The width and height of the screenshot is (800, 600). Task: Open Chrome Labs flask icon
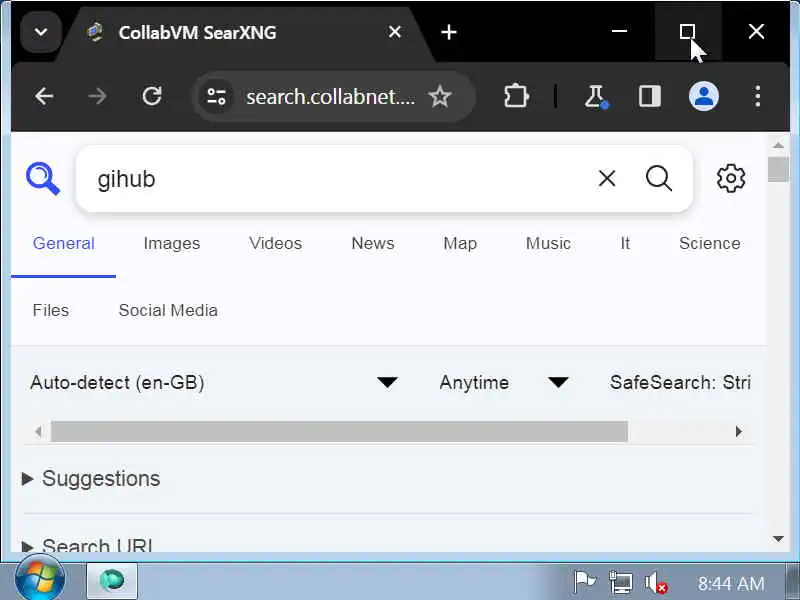tap(595, 96)
